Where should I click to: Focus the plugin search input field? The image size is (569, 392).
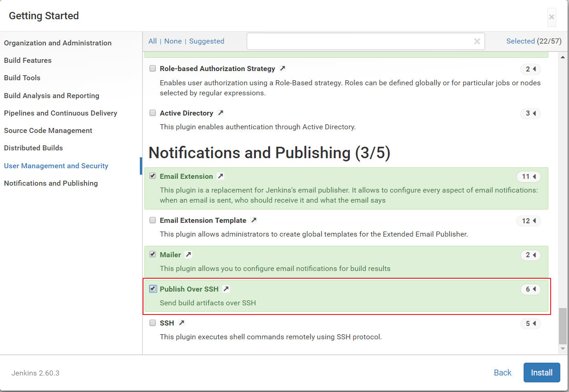coord(360,41)
